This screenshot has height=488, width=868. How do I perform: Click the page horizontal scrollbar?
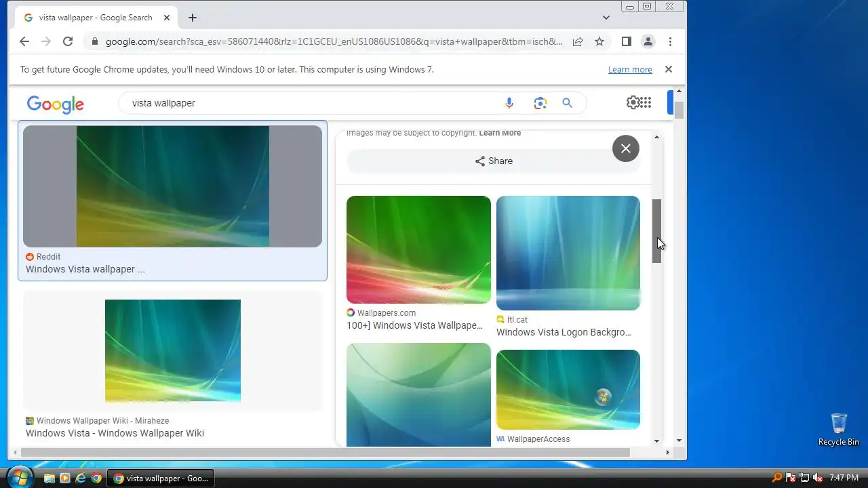tap(325, 452)
